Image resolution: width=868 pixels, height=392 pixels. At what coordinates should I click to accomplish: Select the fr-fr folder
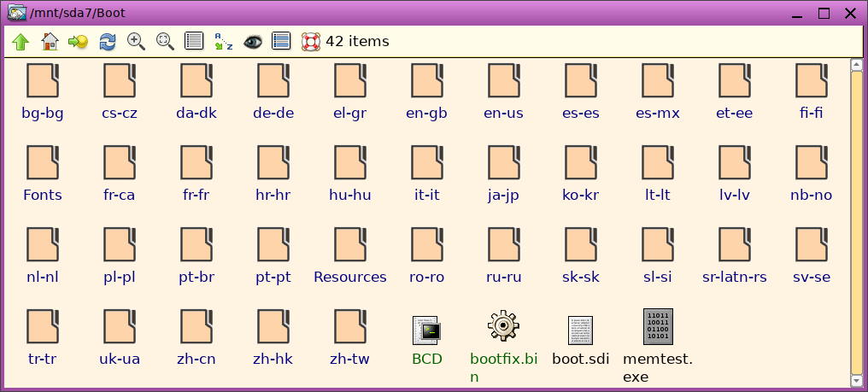(x=196, y=174)
